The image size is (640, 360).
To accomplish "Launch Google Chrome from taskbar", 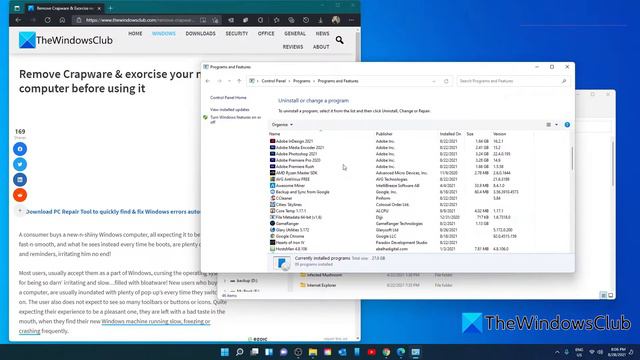I will pos(386,352).
